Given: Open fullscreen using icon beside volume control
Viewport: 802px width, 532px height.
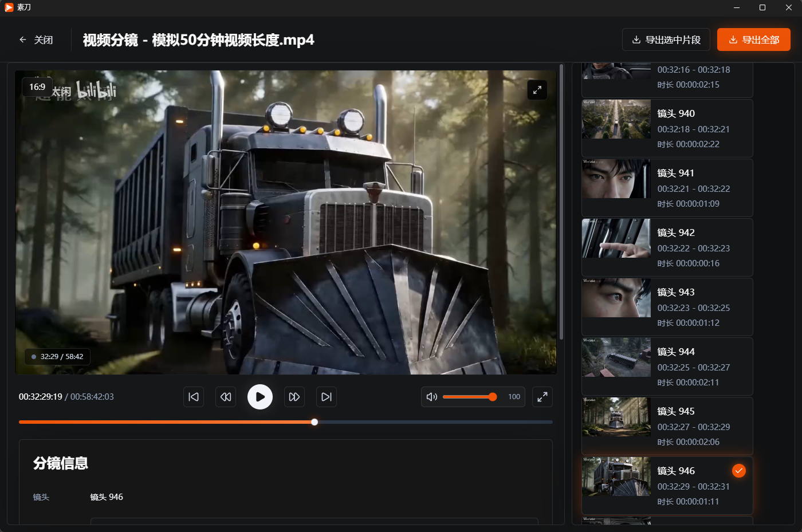Looking at the screenshot, I should tap(542, 397).
